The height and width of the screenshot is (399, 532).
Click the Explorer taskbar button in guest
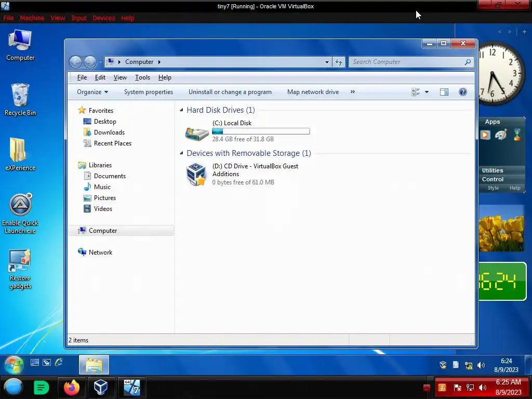94,365
